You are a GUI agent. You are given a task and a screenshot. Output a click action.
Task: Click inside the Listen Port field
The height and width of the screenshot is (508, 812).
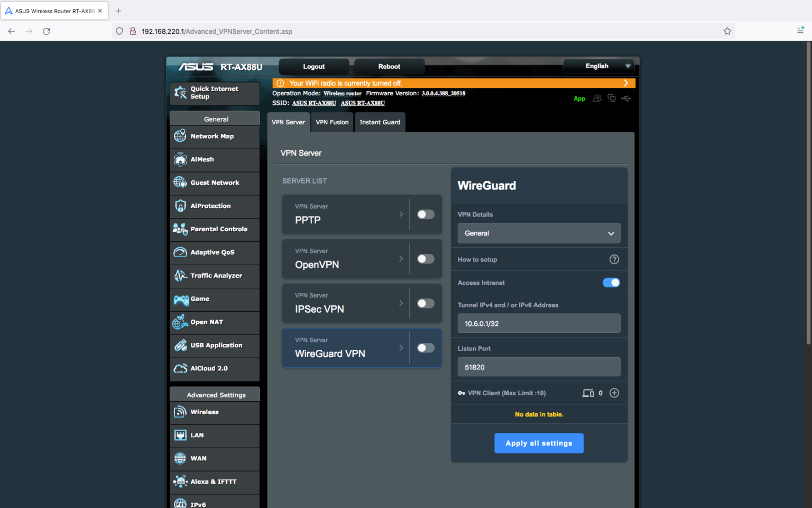(x=538, y=367)
